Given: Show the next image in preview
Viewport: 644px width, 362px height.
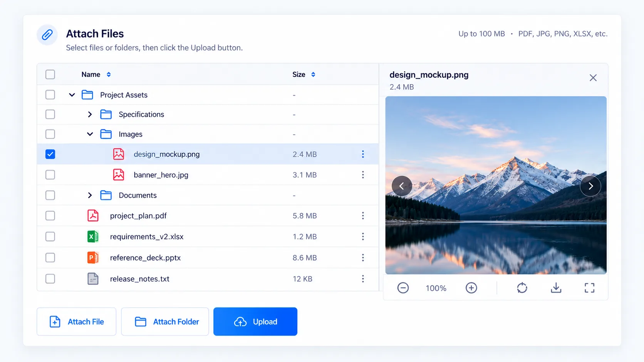Looking at the screenshot, I should (x=590, y=186).
